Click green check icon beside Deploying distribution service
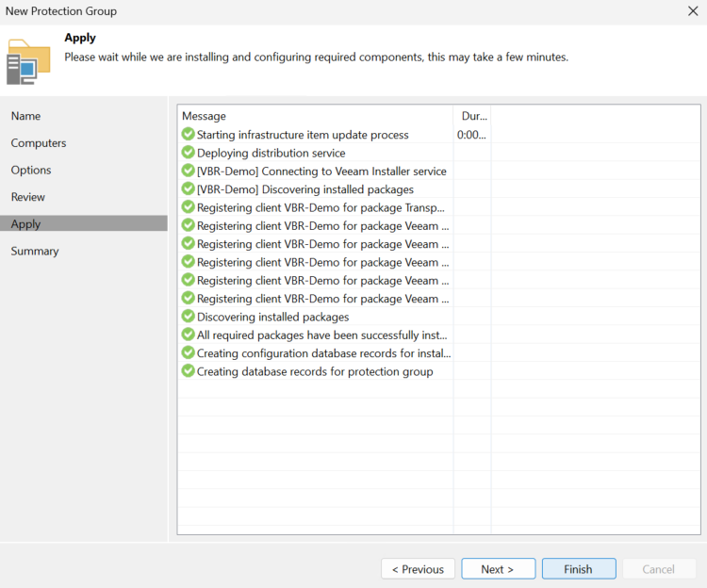The width and height of the screenshot is (707, 588). coord(188,153)
